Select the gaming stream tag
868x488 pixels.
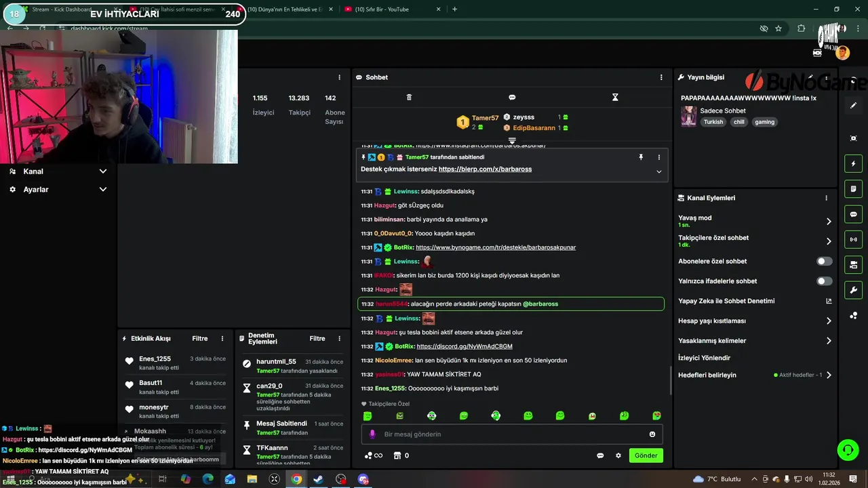[x=765, y=122]
